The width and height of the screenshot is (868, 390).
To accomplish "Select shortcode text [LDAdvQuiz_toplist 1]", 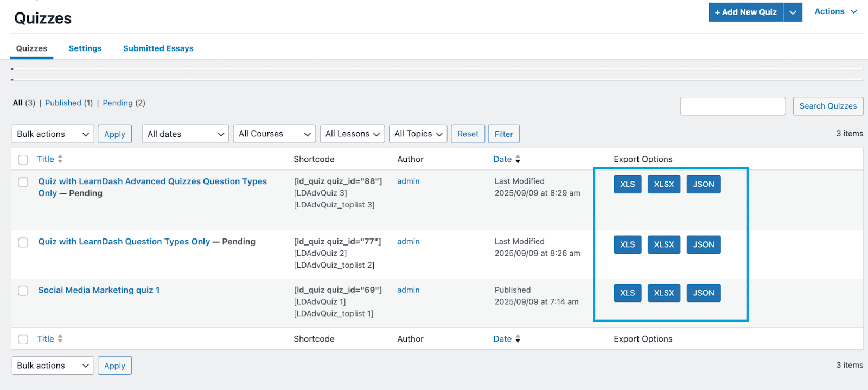I will pyautogui.click(x=334, y=313).
